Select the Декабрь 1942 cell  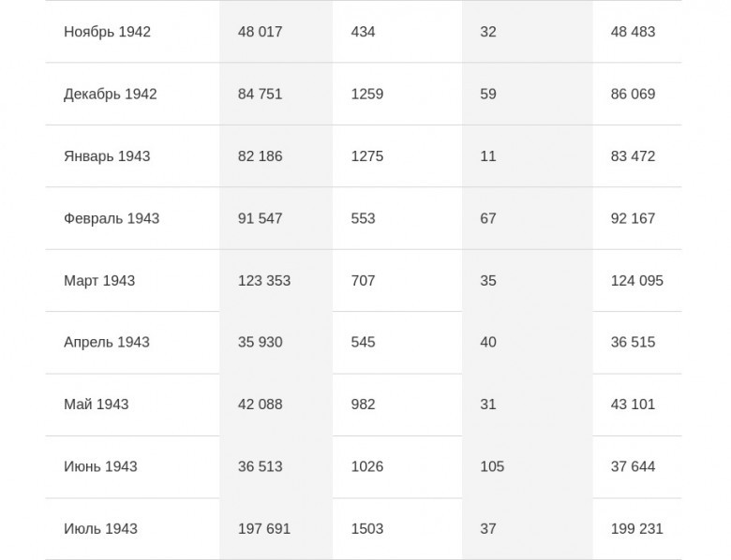(110, 94)
